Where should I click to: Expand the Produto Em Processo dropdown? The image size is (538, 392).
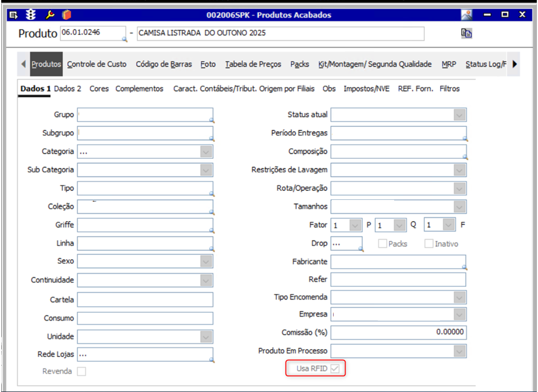tap(459, 351)
